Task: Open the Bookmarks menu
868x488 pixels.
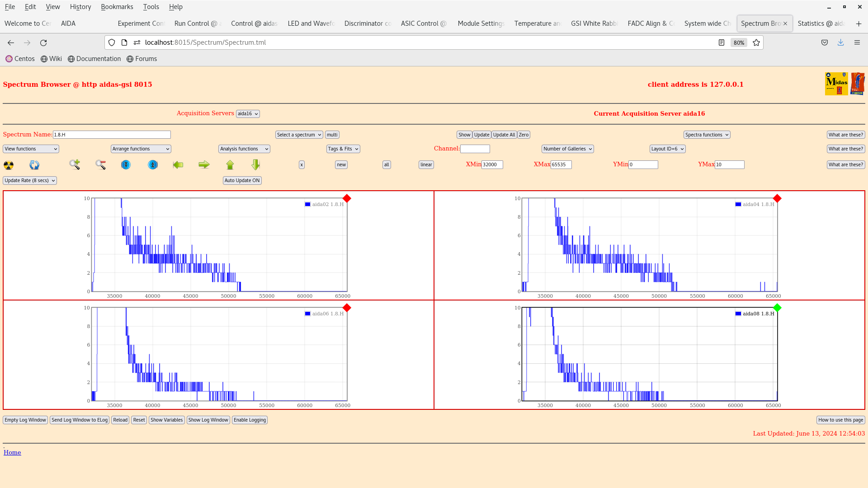Action: coord(117,7)
